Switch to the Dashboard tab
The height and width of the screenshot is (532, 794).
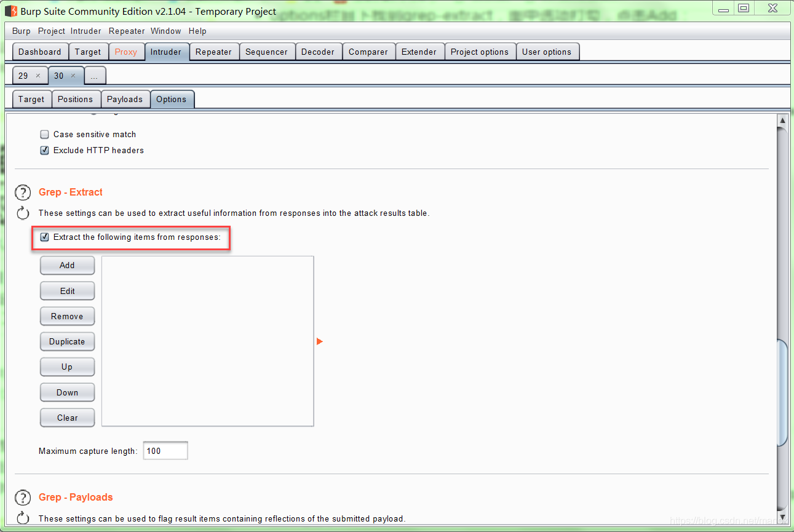point(40,52)
